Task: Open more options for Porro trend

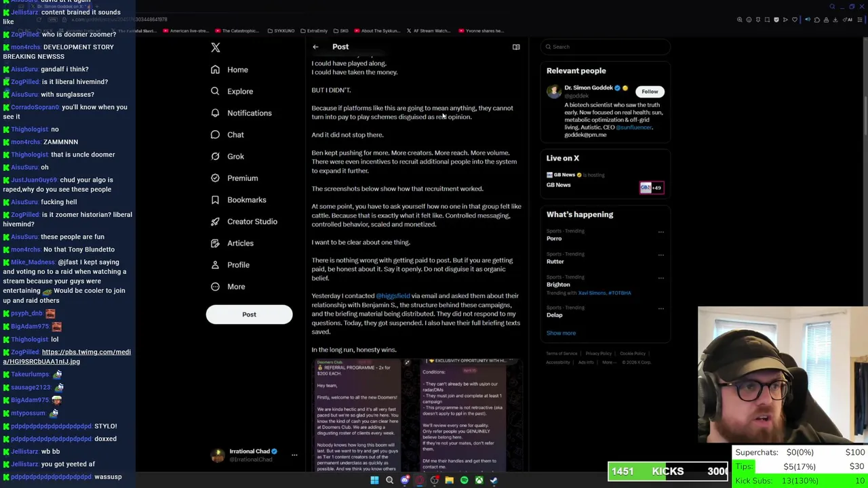Action: [661, 232]
